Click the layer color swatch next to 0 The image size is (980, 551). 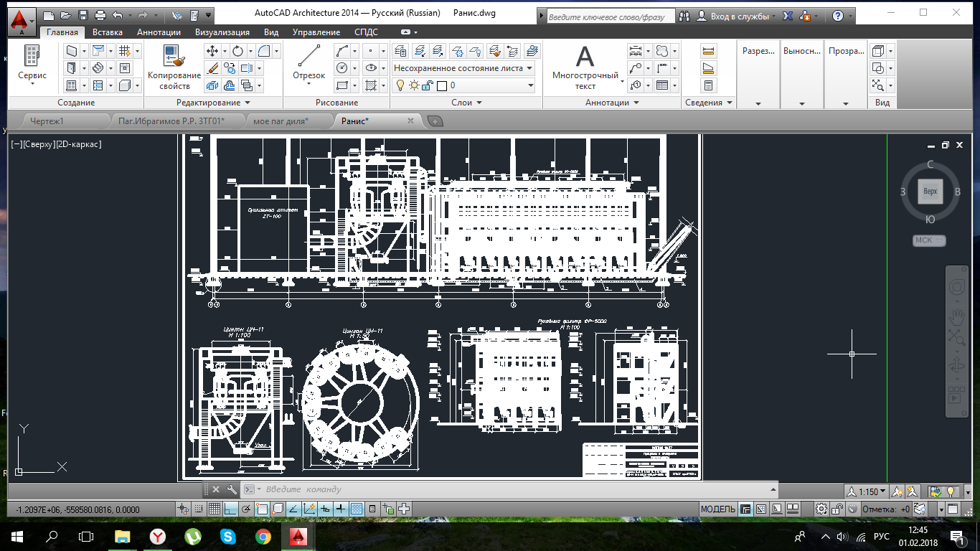(x=442, y=85)
